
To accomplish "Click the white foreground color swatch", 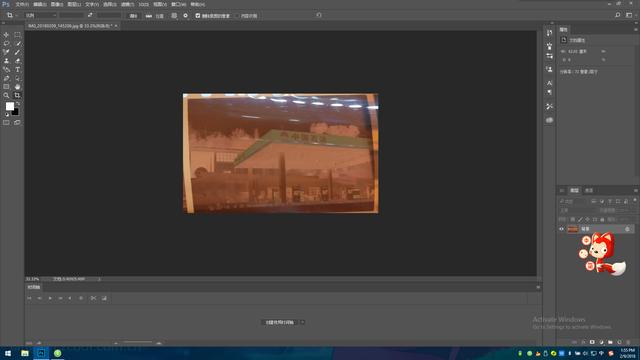I will point(9,106).
